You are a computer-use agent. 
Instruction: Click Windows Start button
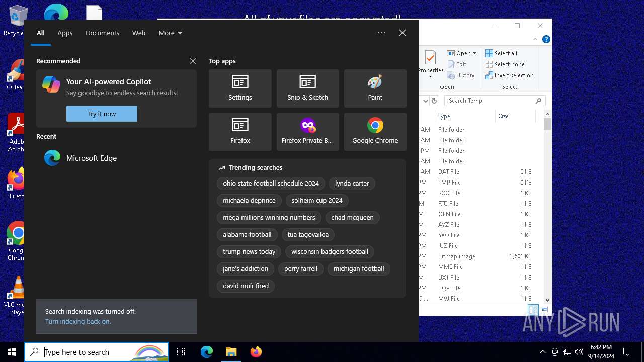pyautogui.click(x=12, y=352)
